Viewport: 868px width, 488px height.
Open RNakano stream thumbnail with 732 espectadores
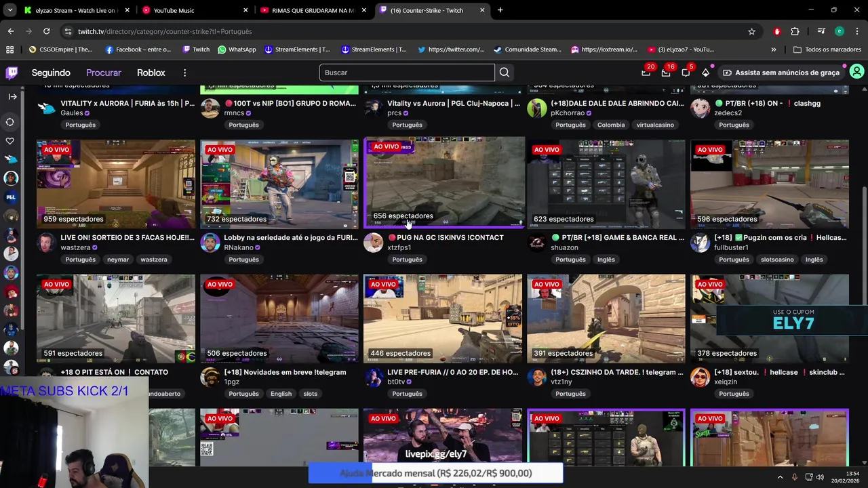[279, 184]
